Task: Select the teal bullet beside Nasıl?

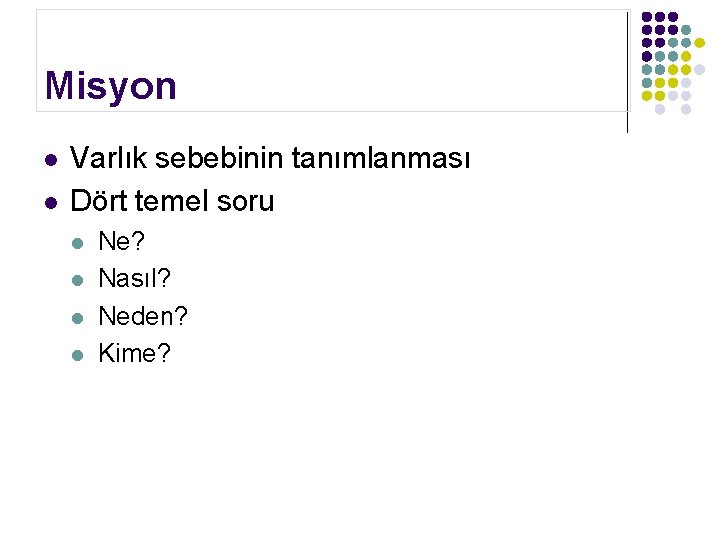Action: point(76,280)
